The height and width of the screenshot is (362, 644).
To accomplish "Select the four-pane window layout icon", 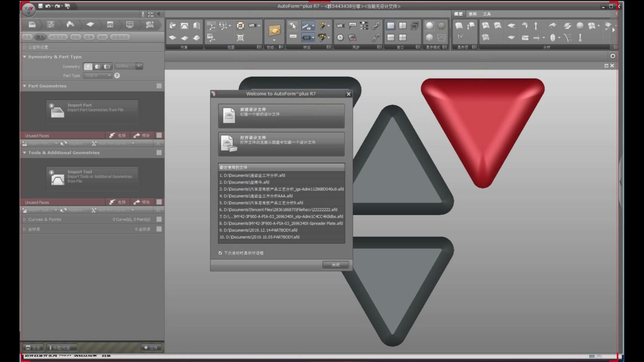I will pos(402,38).
